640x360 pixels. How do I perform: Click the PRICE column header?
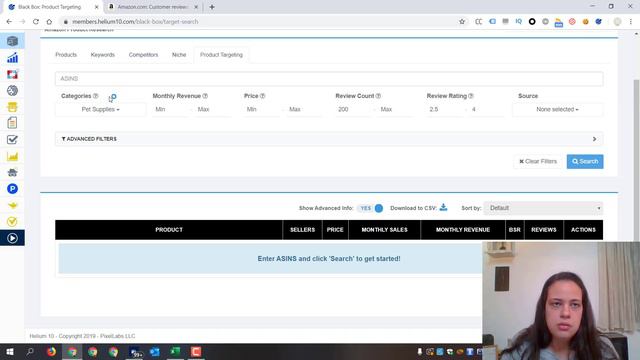pos(335,230)
